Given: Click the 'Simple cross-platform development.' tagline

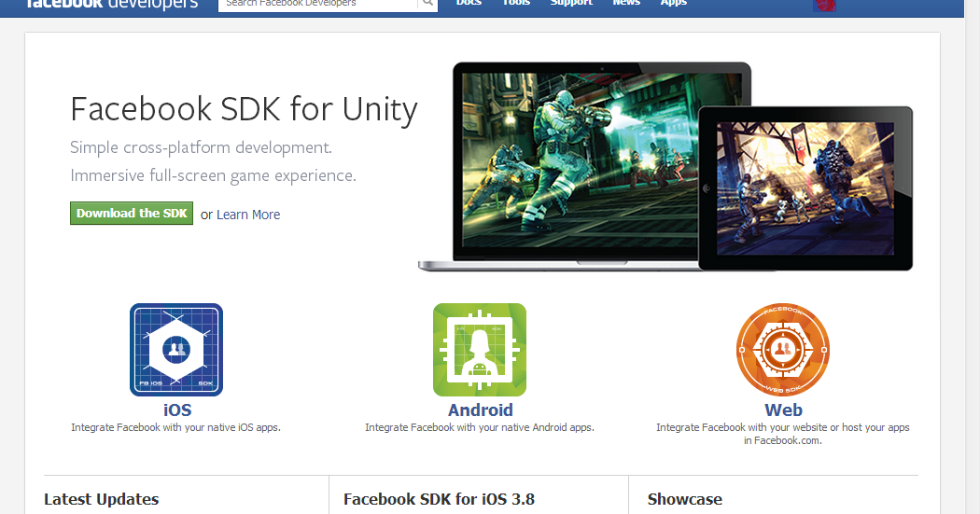Looking at the screenshot, I should (201, 147).
